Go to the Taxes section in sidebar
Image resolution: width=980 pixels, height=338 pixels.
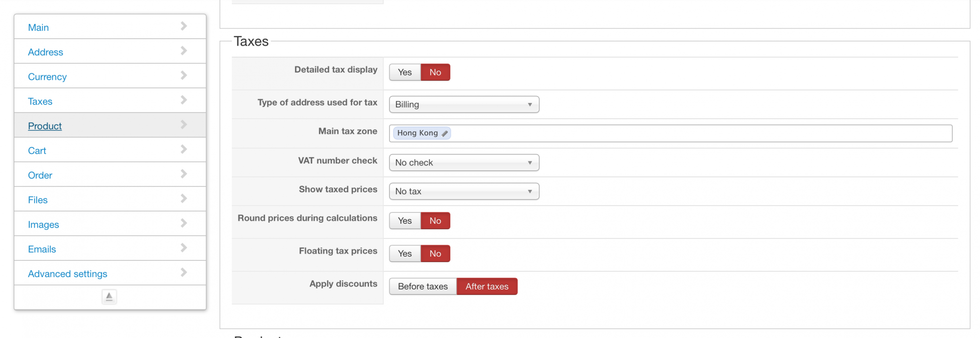tap(40, 102)
